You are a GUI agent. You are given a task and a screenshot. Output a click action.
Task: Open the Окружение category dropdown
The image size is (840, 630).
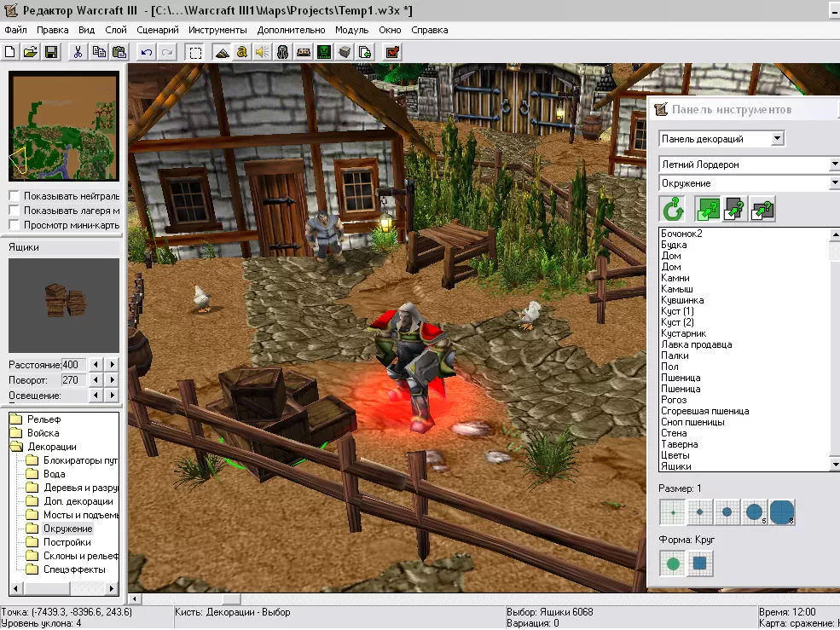[x=833, y=183]
